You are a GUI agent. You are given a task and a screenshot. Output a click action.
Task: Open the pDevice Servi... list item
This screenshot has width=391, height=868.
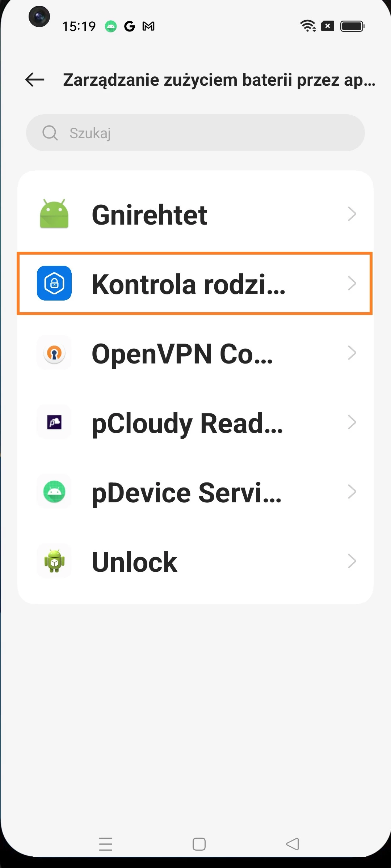pyautogui.click(x=186, y=492)
